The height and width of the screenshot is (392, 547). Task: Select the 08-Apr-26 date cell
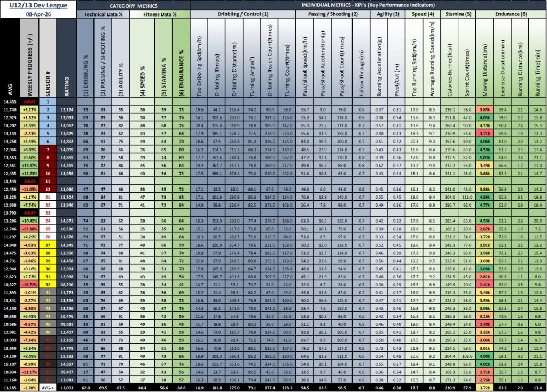click(37, 14)
